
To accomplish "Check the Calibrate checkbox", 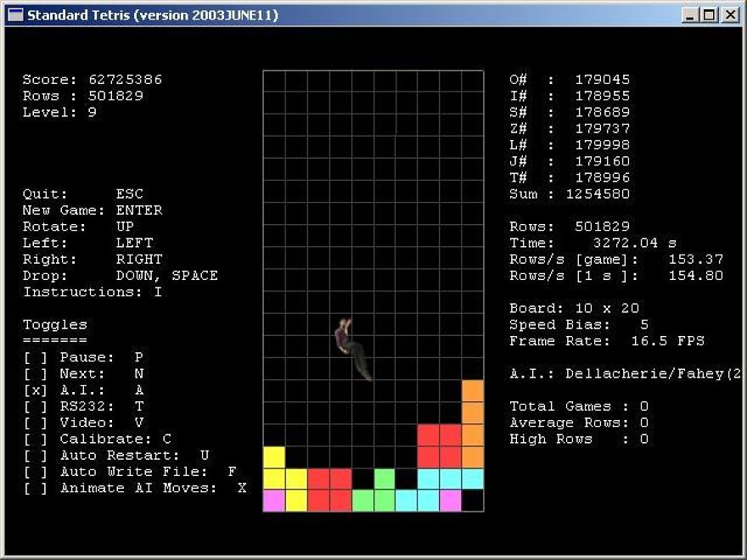I will tap(36, 440).
